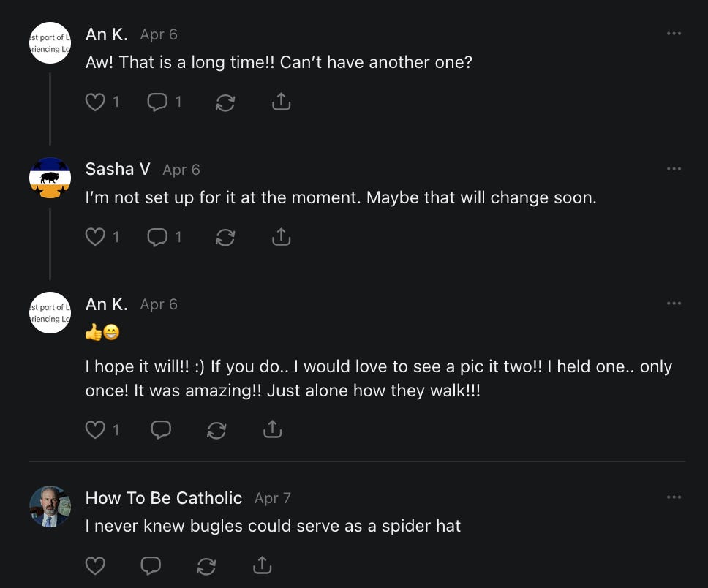708x588 pixels.
Task: Open the Apr 7 timestamp link
Action: (x=272, y=498)
